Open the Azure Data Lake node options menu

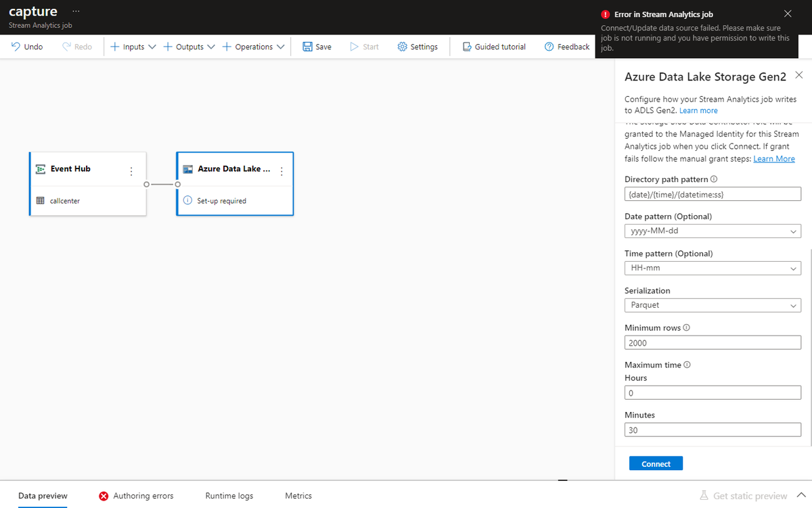point(281,171)
